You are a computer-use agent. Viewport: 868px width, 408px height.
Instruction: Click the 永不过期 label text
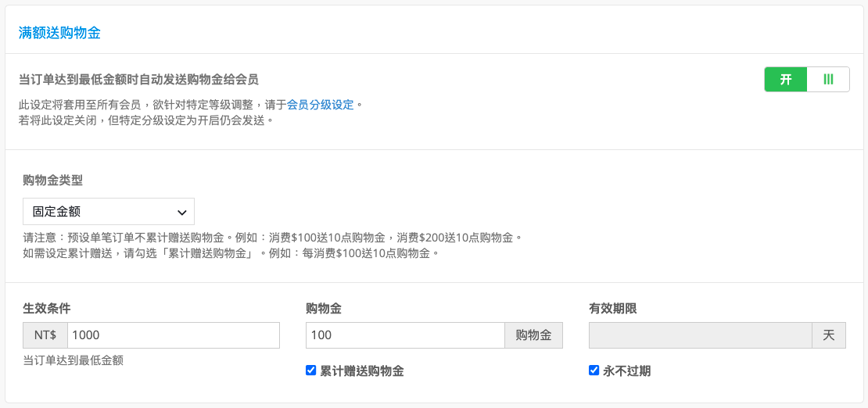click(x=627, y=371)
